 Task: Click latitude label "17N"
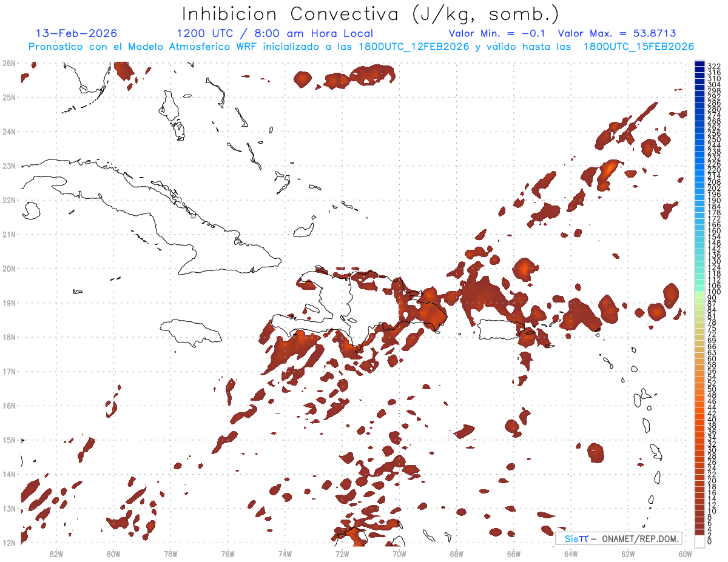coord(8,371)
